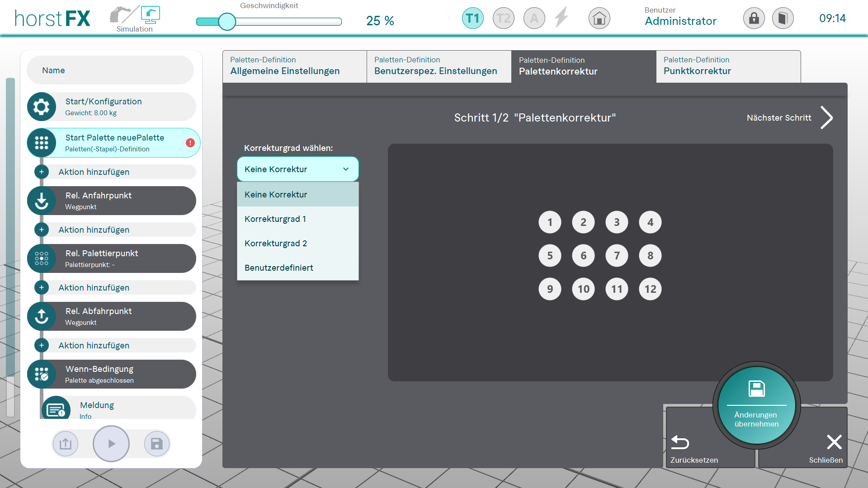Click the Geschwindigkeit speed slider handle

pyautogui.click(x=227, y=21)
